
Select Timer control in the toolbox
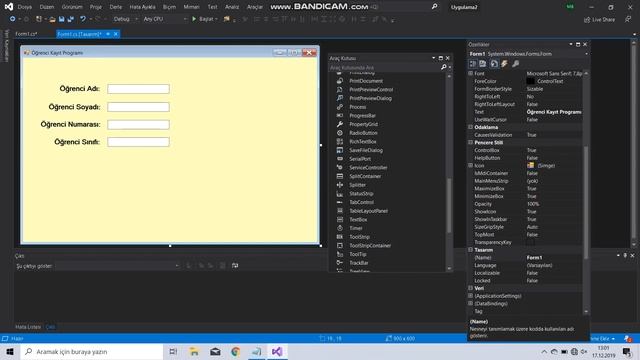356,228
